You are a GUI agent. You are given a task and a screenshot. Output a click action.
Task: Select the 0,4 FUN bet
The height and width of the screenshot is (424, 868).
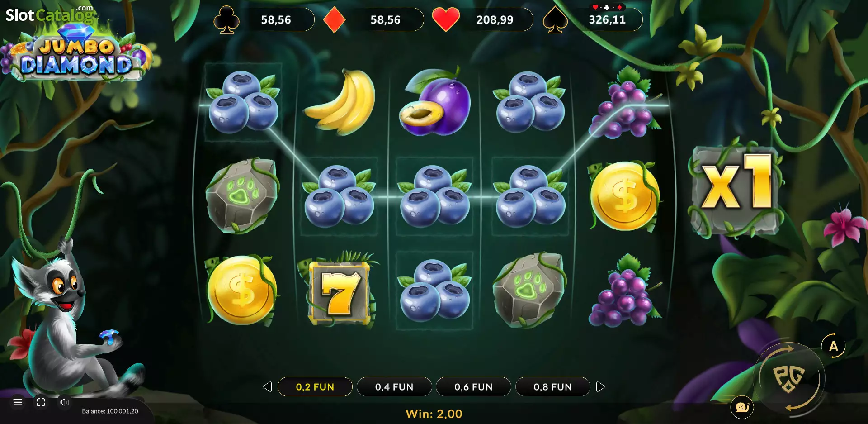point(394,387)
